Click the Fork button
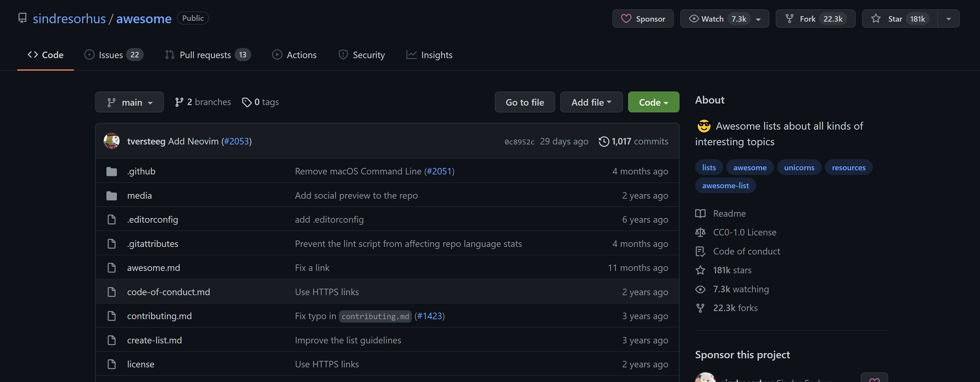 815,19
